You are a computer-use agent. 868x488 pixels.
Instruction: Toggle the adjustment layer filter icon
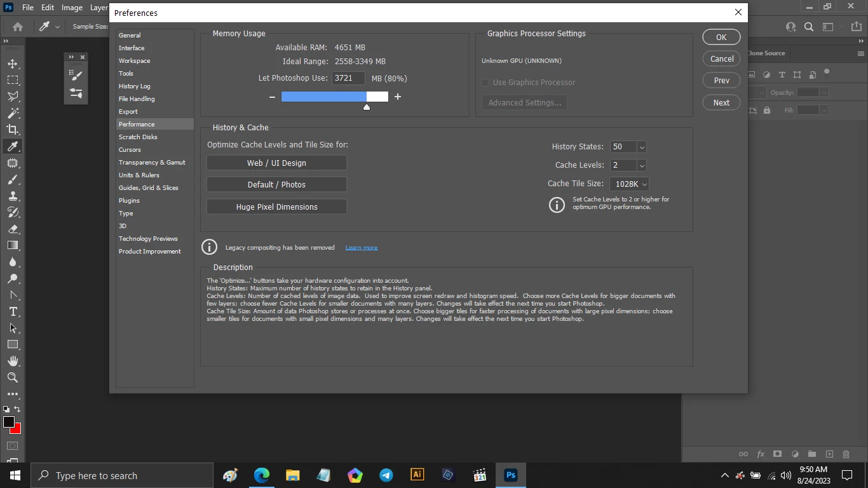point(766,74)
